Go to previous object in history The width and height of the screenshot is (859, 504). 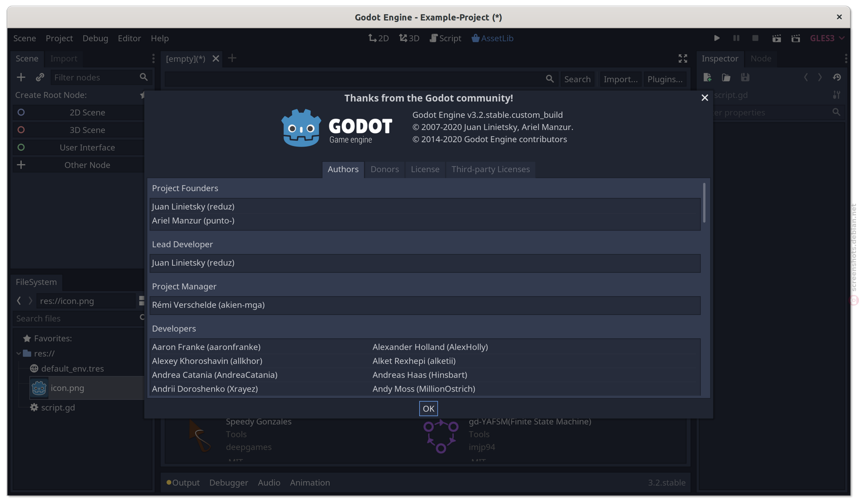(x=806, y=77)
